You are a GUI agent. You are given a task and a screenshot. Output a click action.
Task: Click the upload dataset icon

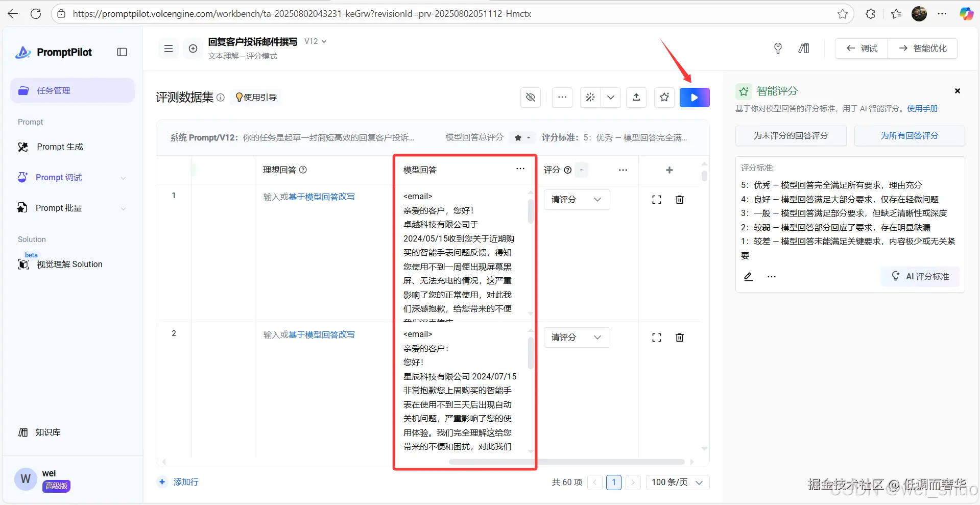coord(636,97)
